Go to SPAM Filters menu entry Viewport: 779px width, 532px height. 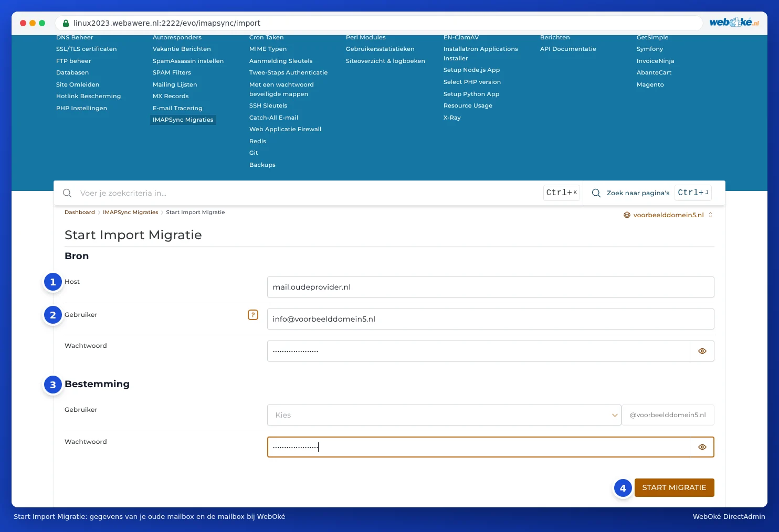[172, 73]
